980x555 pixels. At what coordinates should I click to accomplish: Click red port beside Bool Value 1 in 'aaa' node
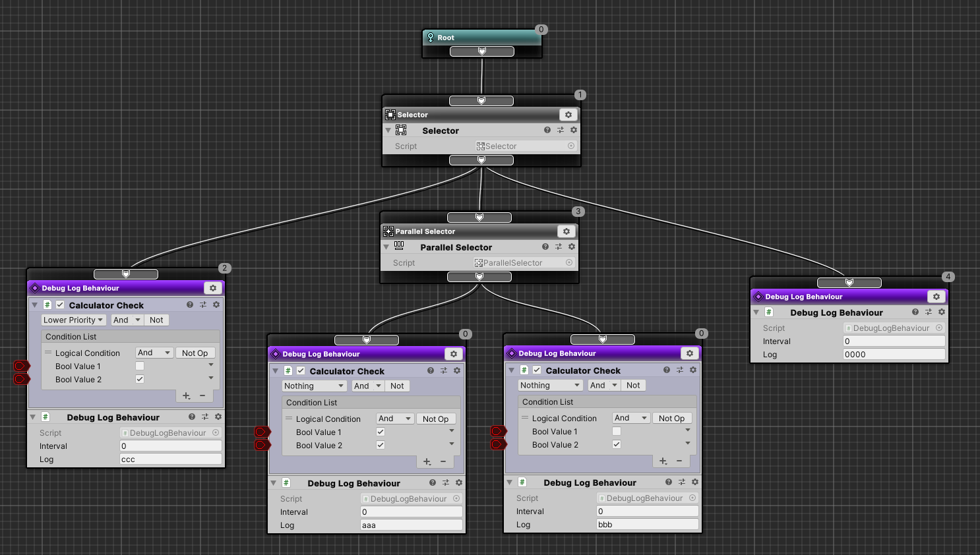click(x=262, y=432)
